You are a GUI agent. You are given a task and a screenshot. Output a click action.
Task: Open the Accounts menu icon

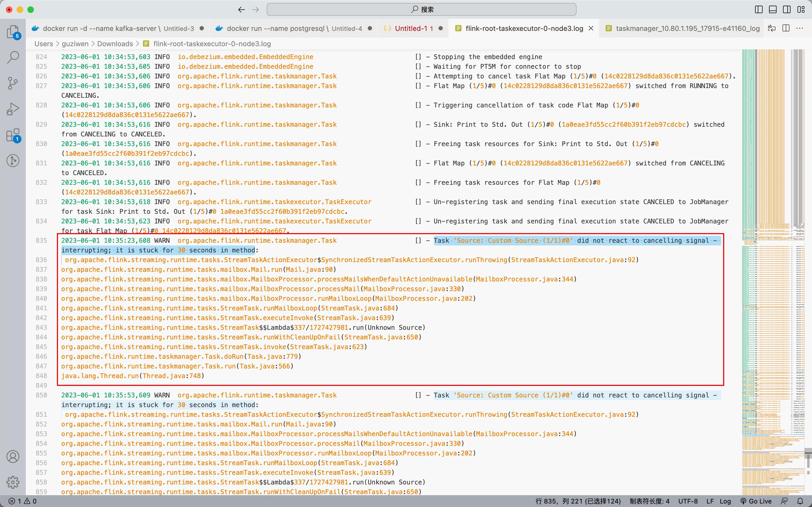13,456
